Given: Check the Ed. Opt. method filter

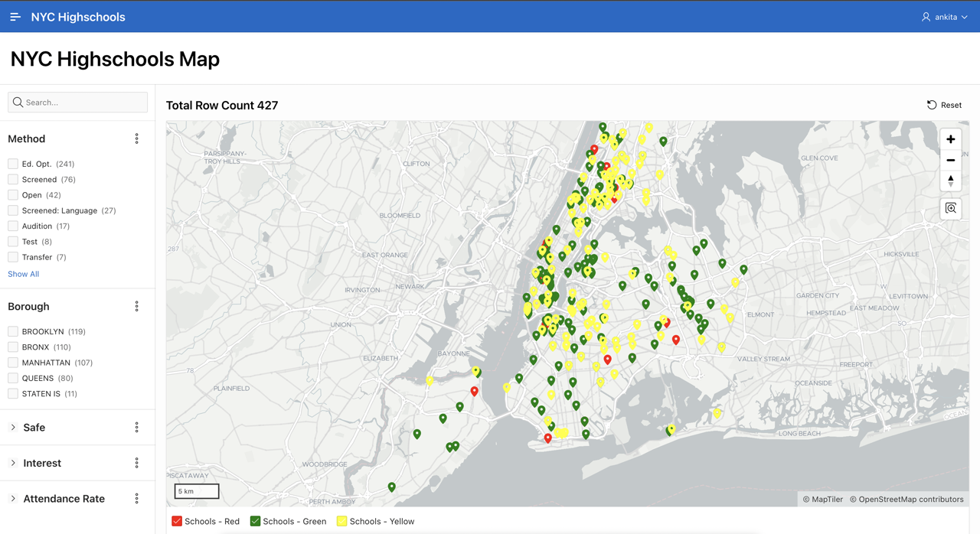Looking at the screenshot, I should click(13, 164).
